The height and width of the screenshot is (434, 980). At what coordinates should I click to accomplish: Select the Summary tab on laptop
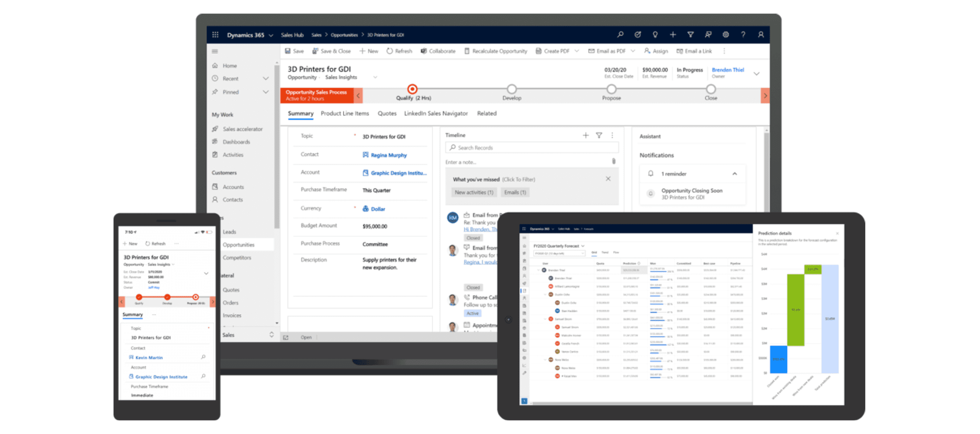(x=301, y=113)
